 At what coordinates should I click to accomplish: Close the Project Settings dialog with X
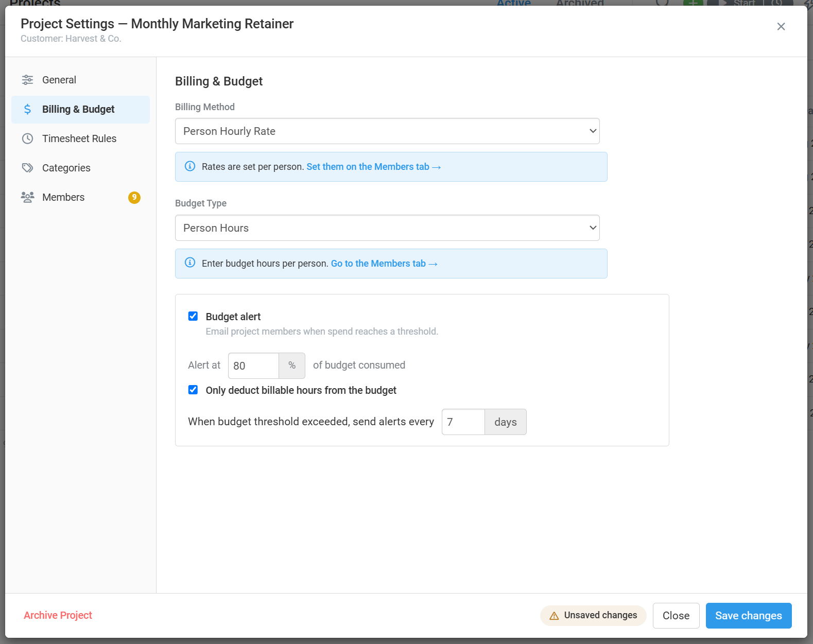pyautogui.click(x=781, y=26)
